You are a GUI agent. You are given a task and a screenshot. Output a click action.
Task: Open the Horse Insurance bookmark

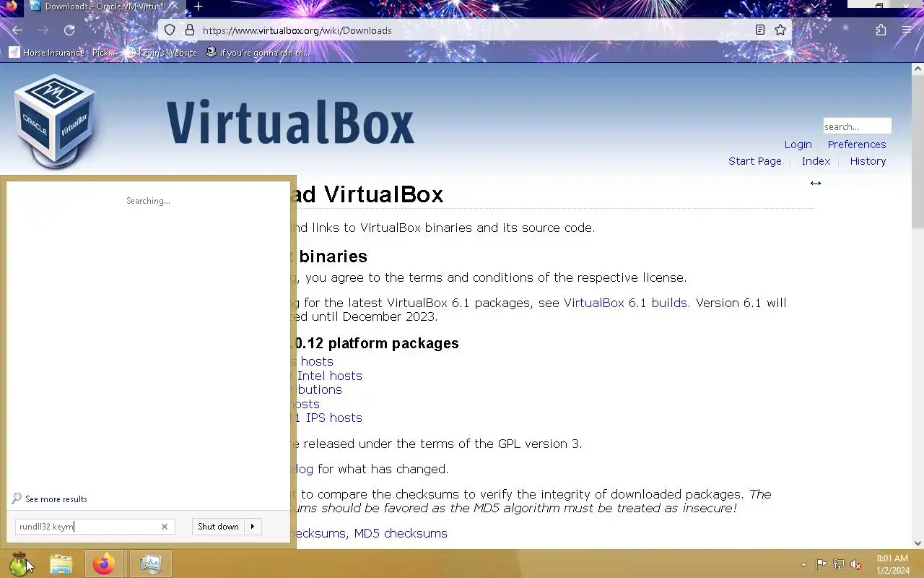click(62, 53)
